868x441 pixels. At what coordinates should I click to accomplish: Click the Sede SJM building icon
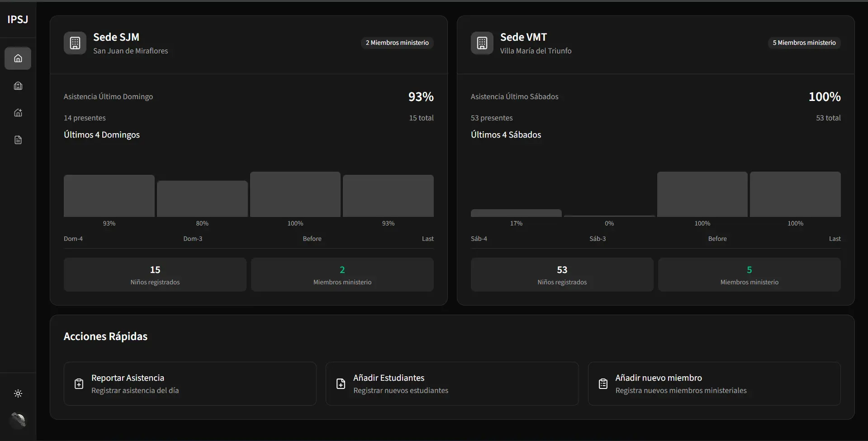[75, 43]
